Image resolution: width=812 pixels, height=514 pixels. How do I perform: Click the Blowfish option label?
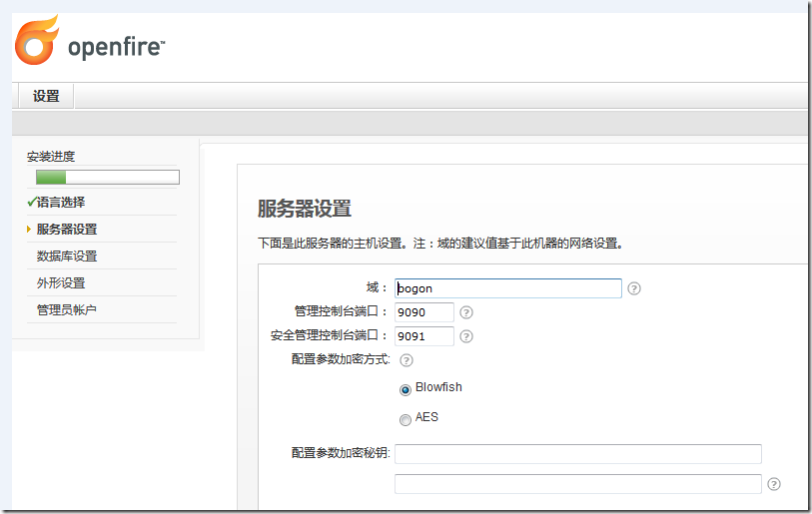tap(438, 387)
